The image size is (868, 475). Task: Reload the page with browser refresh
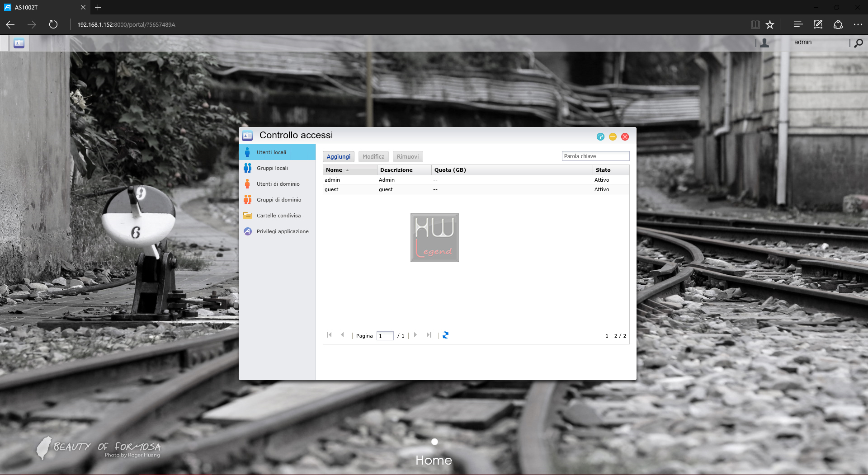[53, 24]
